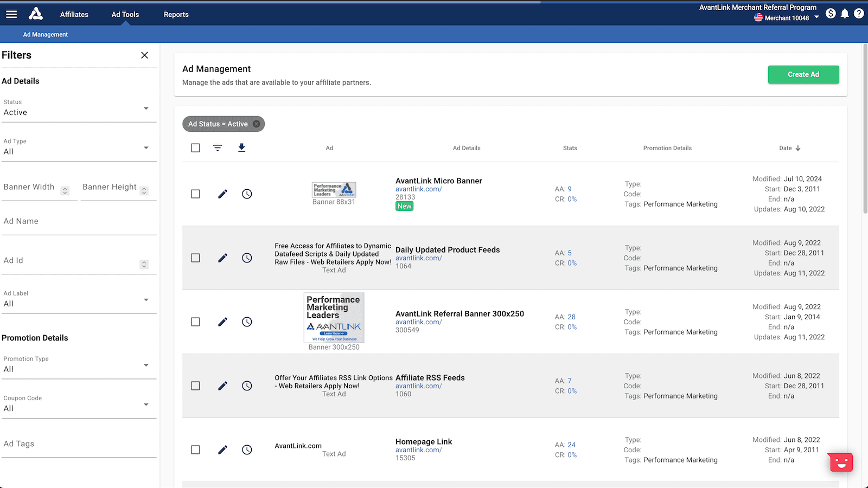Open the filter list icon in table header
This screenshot has height=488, width=868.
pos(218,148)
